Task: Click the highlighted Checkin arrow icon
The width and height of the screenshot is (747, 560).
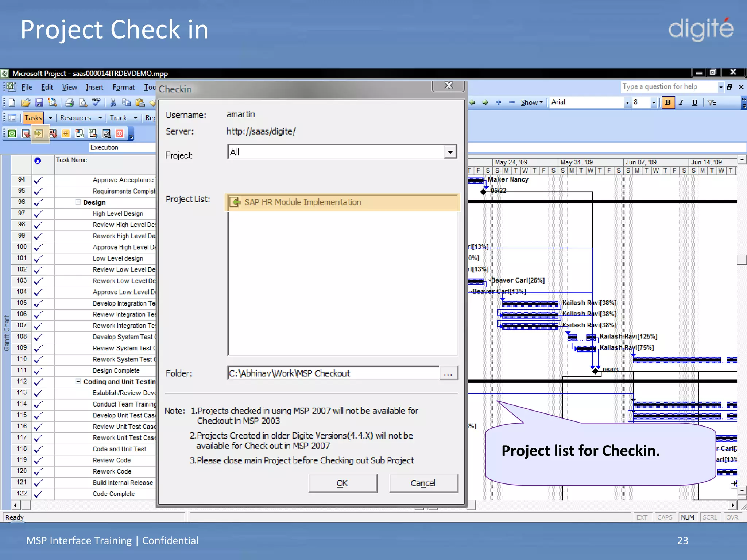Action: pyautogui.click(x=39, y=133)
